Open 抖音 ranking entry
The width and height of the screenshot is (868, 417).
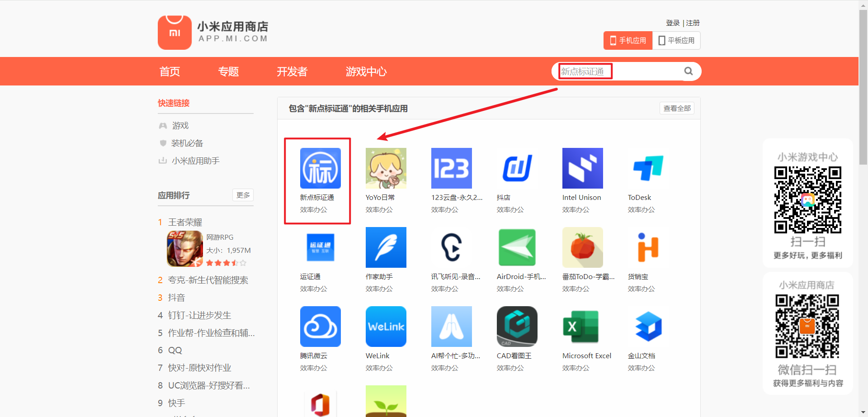(x=176, y=298)
